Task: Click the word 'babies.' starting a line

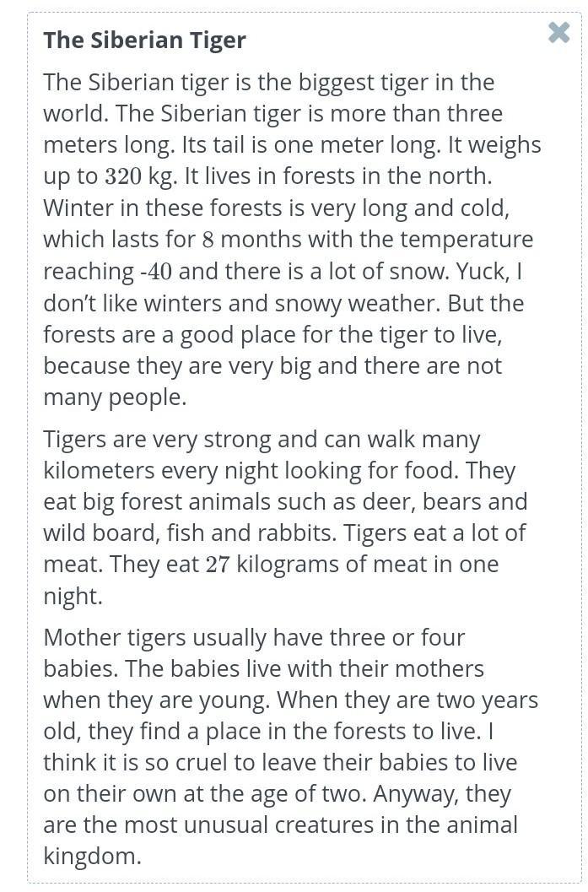Action: click(81, 669)
